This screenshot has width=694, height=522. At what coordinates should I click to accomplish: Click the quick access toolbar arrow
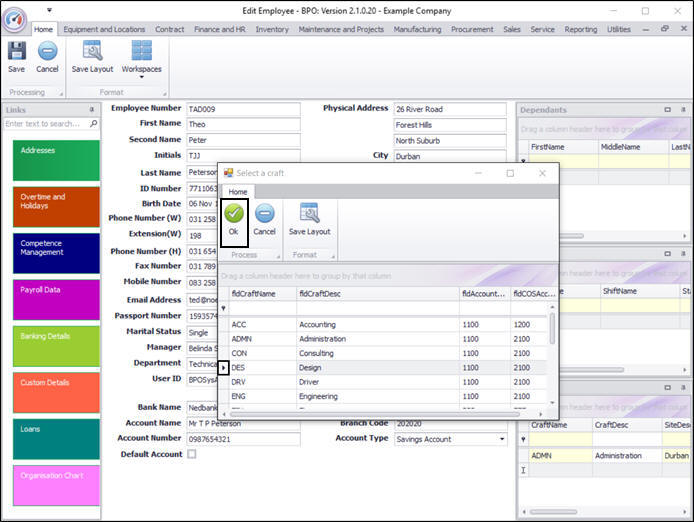coord(50,10)
